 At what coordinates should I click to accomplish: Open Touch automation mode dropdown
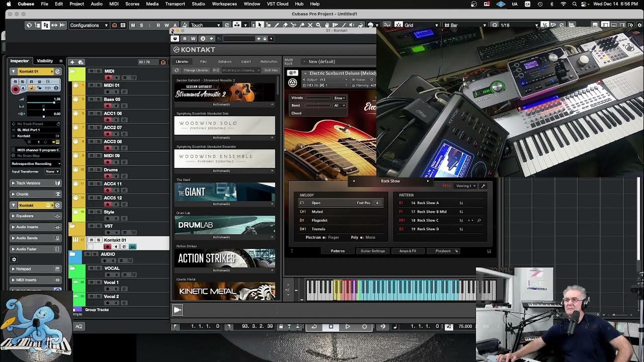pos(204,25)
